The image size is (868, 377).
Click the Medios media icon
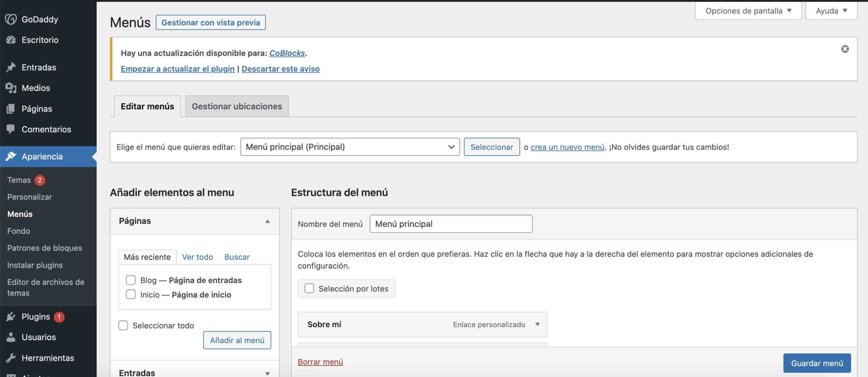pyautogui.click(x=11, y=88)
